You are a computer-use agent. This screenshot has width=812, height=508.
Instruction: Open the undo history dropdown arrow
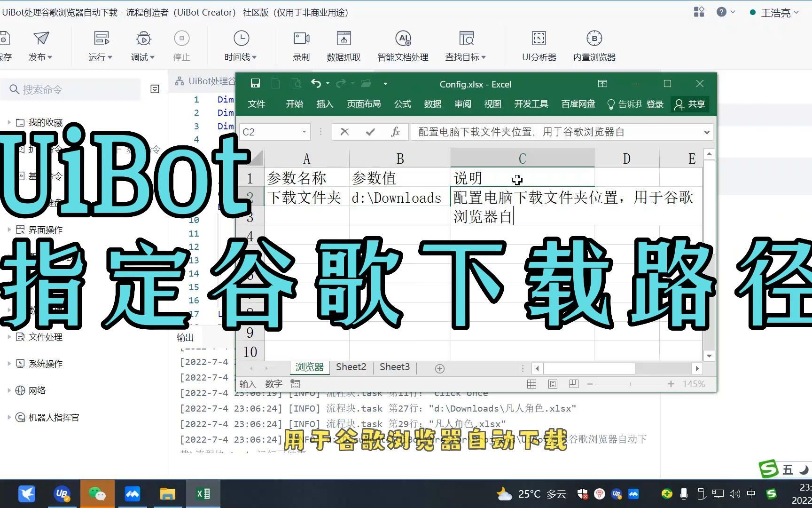tap(328, 84)
